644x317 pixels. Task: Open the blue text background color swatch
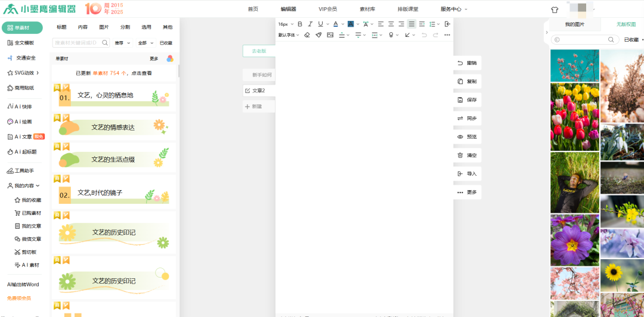pos(351,24)
